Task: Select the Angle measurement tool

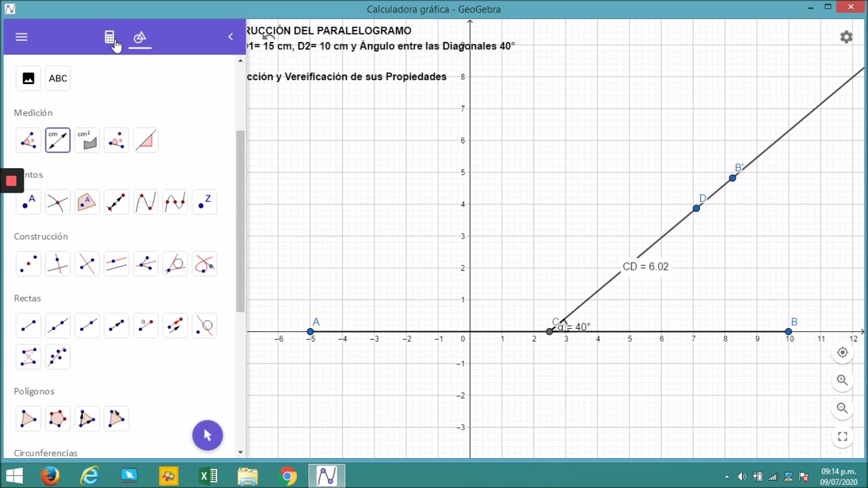Action: pyautogui.click(x=28, y=140)
